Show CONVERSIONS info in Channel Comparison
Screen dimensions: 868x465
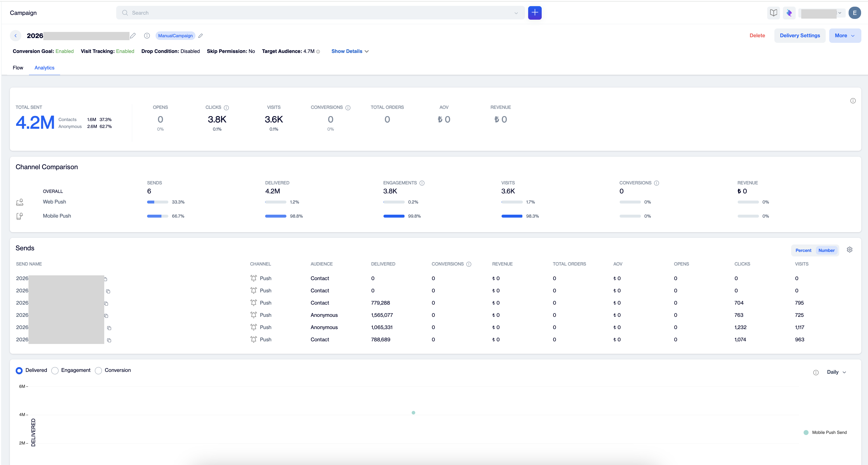point(656,183)
